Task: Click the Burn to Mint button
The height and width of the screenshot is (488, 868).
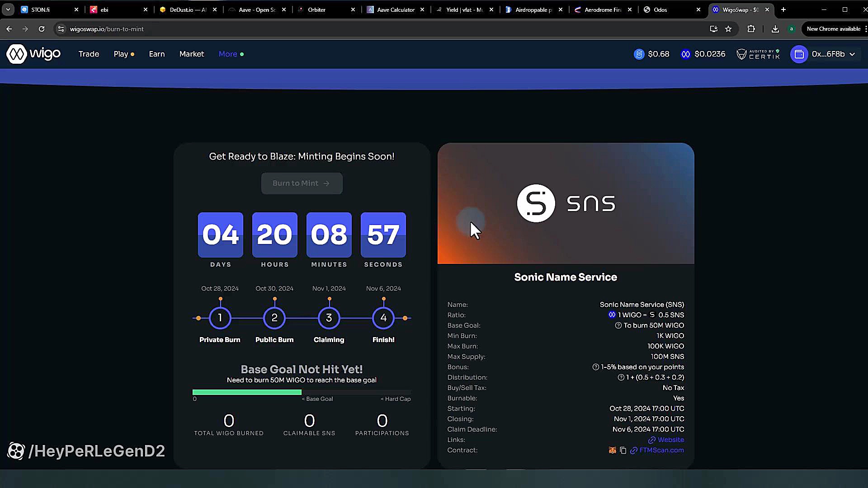Action: (302, 183)
